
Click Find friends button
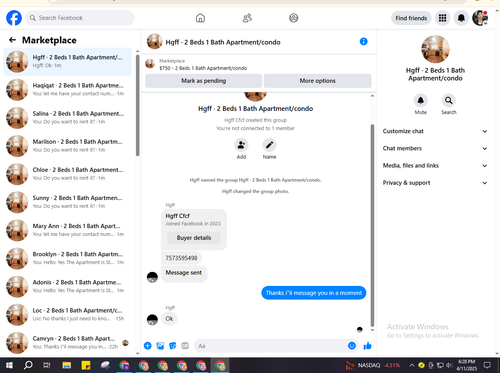point(411,18)
